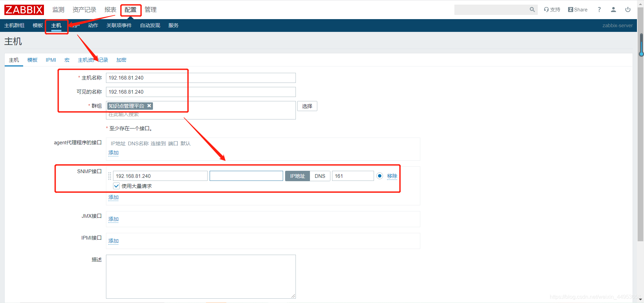Go to 动作 submenu
Viewport: 644px width, 303px height.
pos(93,26)
